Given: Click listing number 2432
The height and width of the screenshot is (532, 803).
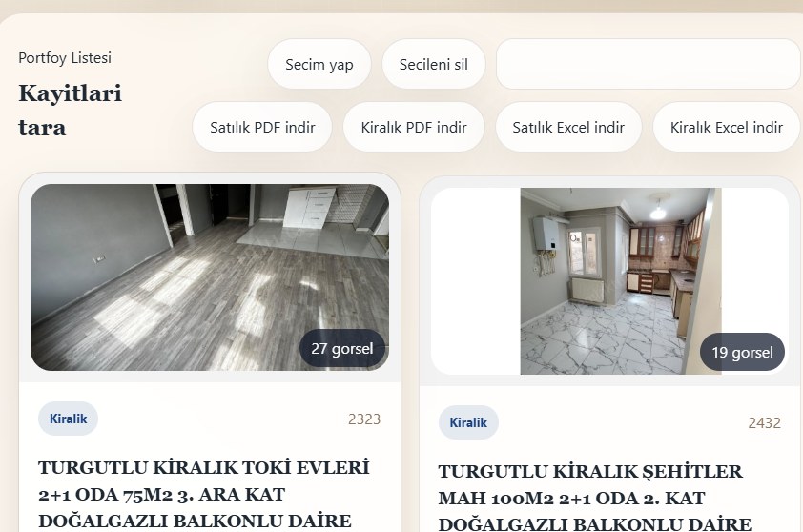Looking at the screenshot, I should [x=764, y=423].
